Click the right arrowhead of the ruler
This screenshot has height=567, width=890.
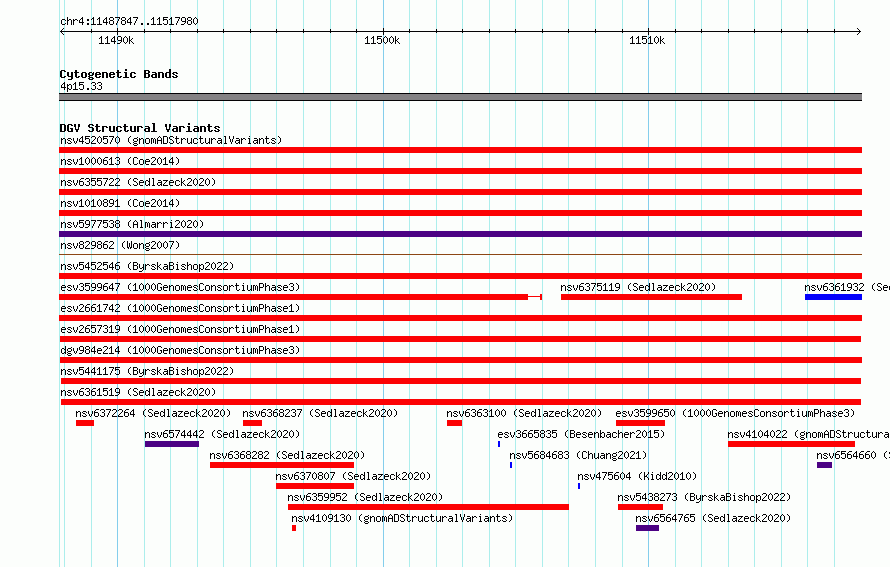[859, 31]
